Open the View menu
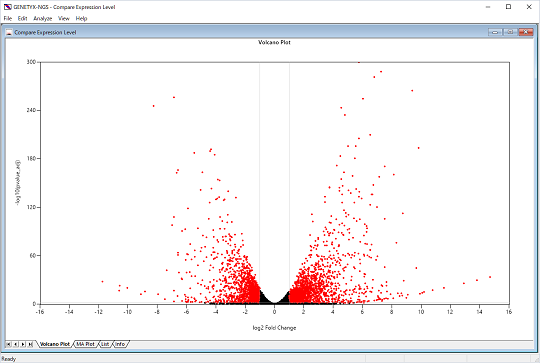This screenshot has height=363, width=540. click(64, 18)
